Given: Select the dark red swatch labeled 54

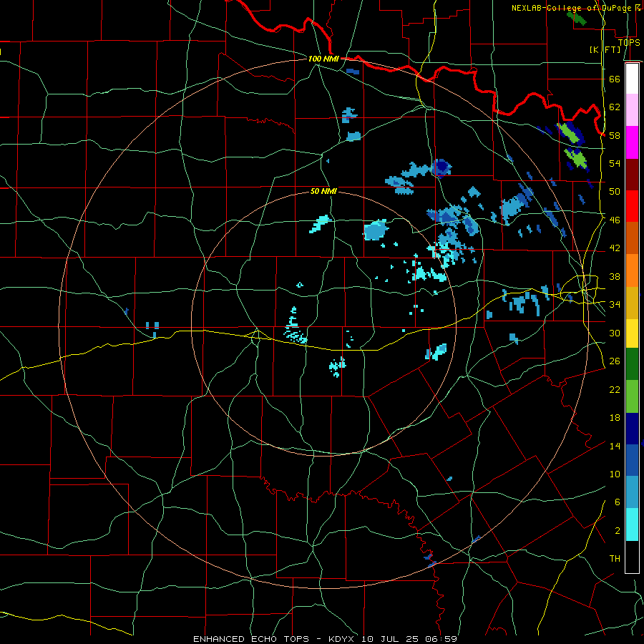Looking at the screenshot, I should (x=632, y=175).
